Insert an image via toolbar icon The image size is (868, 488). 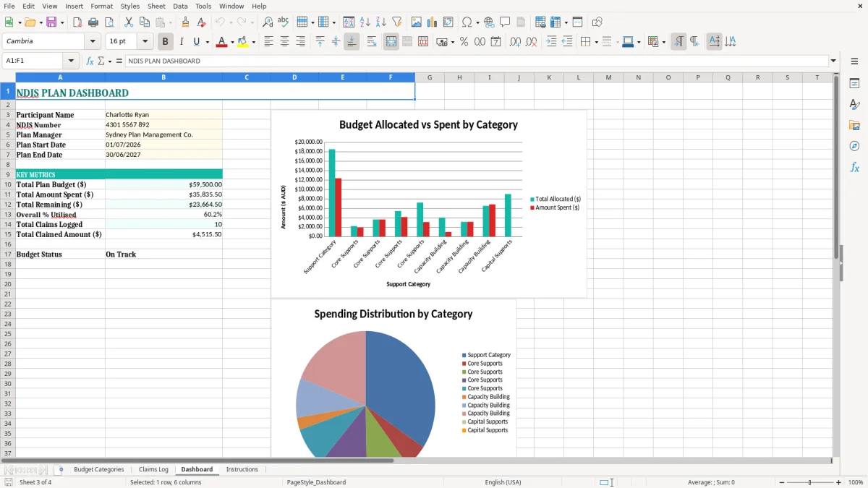click(417, 22)
